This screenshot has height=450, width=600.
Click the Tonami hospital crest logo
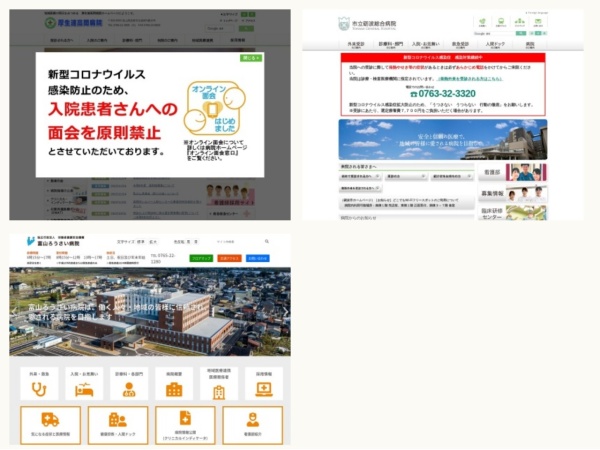coord(344,24)
